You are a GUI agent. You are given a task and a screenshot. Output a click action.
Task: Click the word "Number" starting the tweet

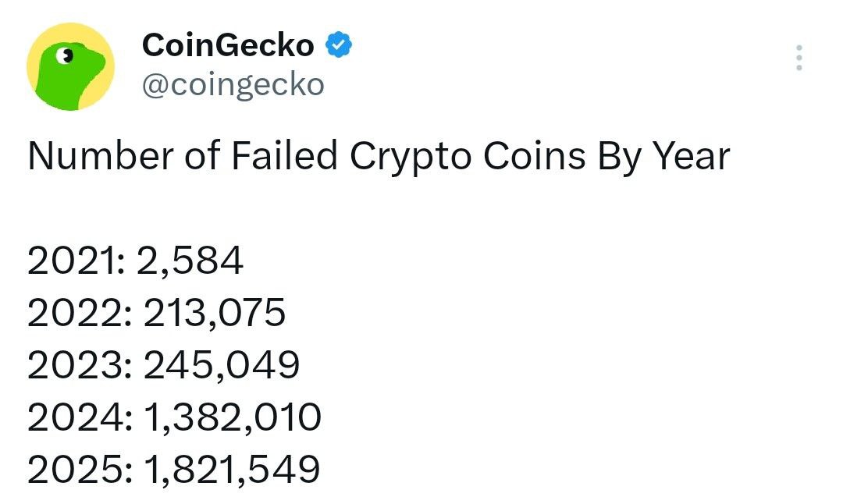point(101,156)
